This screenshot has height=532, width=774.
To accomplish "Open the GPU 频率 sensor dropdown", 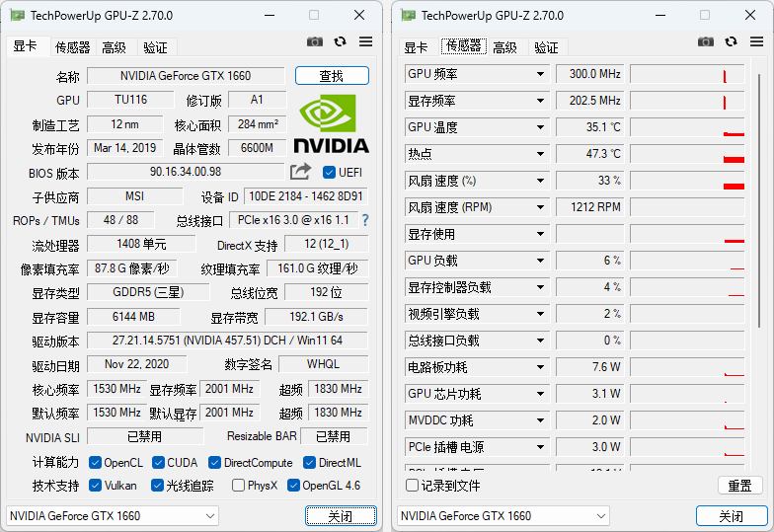I will coord(541,74).
